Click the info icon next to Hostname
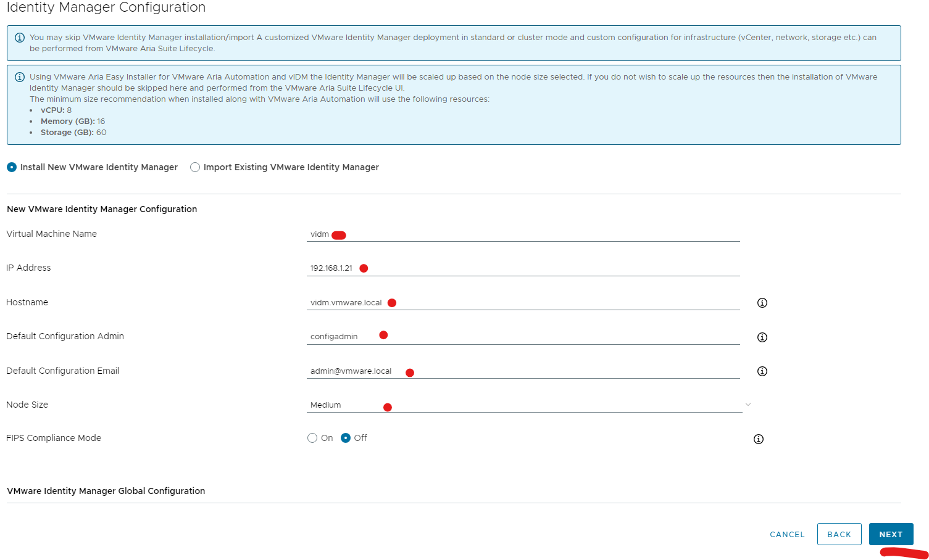This screenshot has width=929, height=560. 762,303
